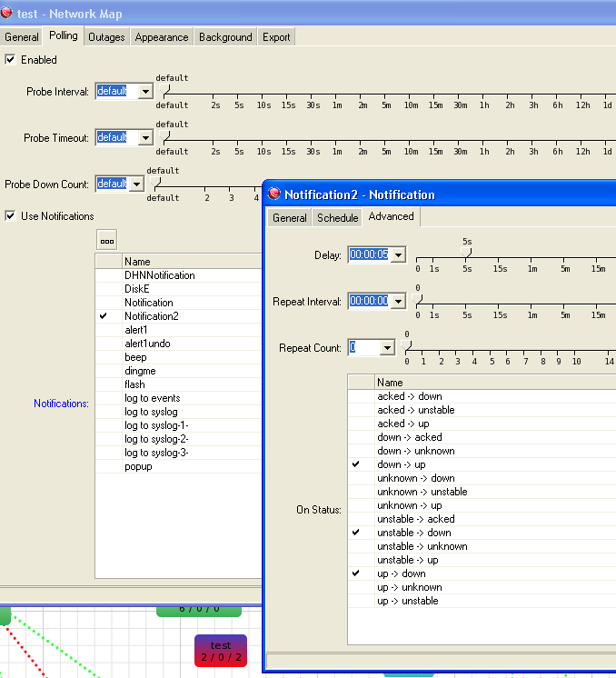This screenshot has height=678, width=616.
Task: Click the Notification2 window title icon
Action: click(x=273, y=194)
